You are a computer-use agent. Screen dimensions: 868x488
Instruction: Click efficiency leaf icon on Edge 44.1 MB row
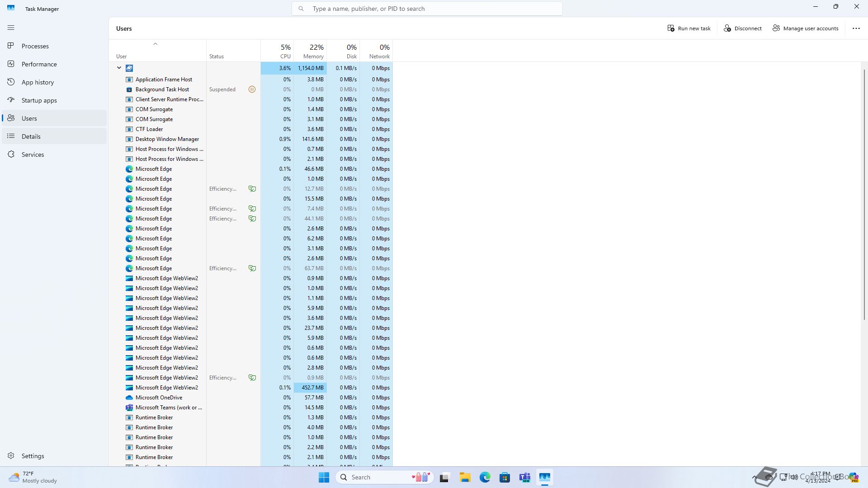click(x=252, y=219)
